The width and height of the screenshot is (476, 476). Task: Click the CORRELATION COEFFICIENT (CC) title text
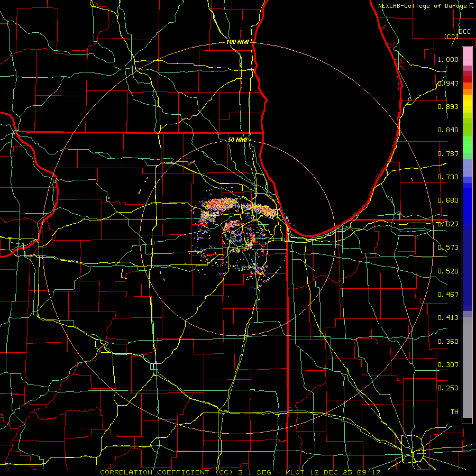167,472
